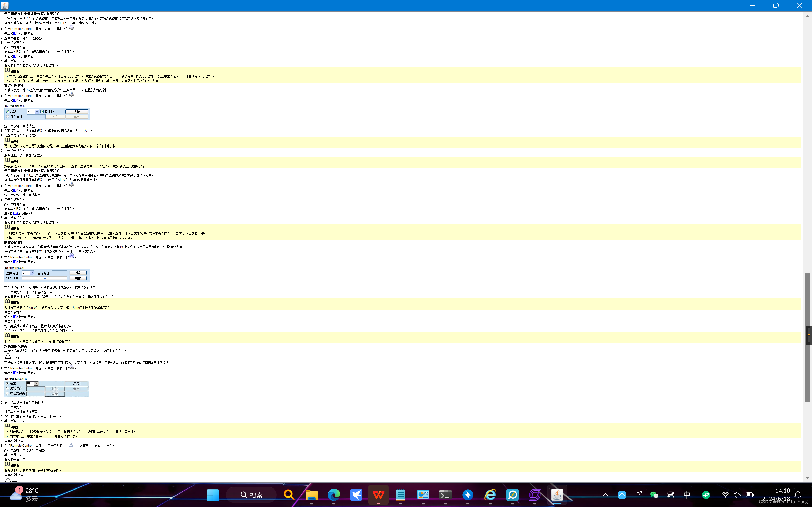
Task: Open the File Explorer taskbar icon
Action: click(x=311, y=495)
